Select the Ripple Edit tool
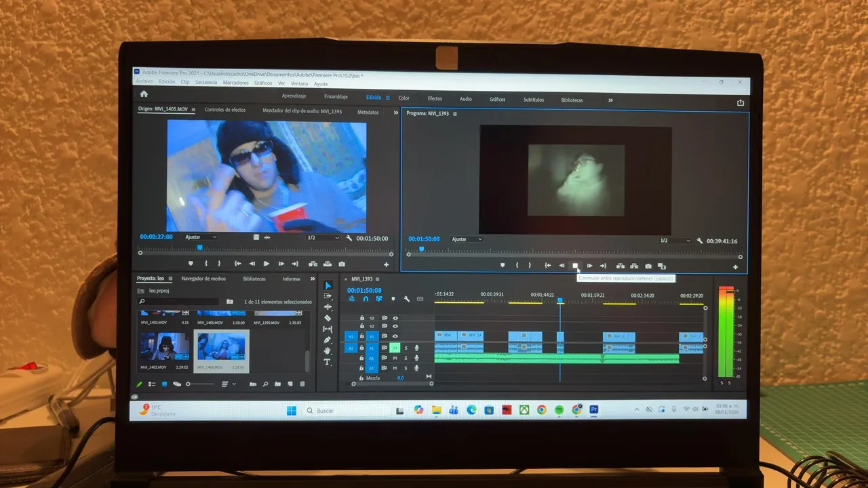This screenshot has height=488, width=868. [x=328, y=307]
